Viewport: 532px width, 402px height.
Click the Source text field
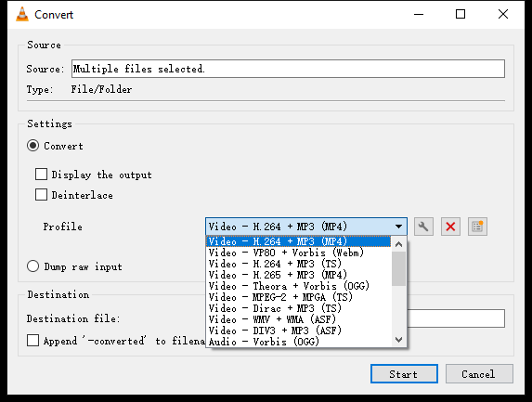[x=288, y=69]
